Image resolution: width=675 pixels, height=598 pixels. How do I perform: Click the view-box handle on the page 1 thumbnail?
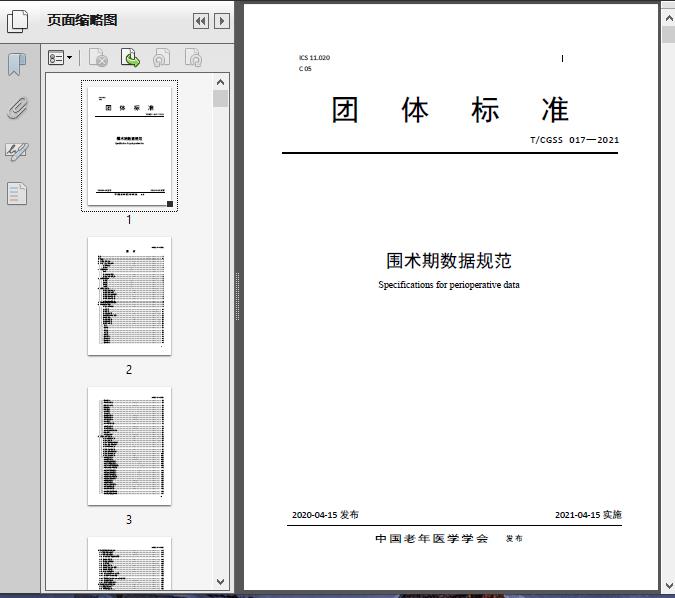(170, 204)
